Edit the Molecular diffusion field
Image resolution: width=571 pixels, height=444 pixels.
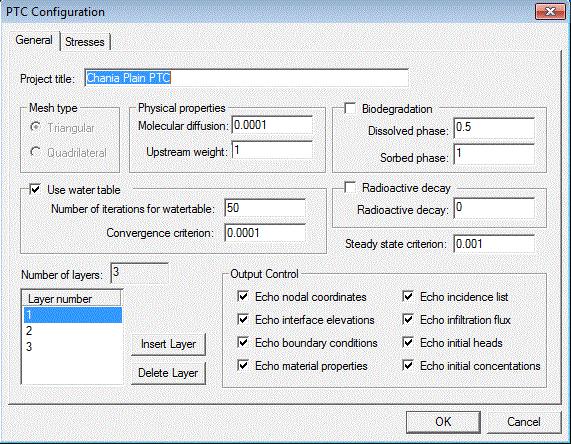pyautogui.click(x=272, y=125)
